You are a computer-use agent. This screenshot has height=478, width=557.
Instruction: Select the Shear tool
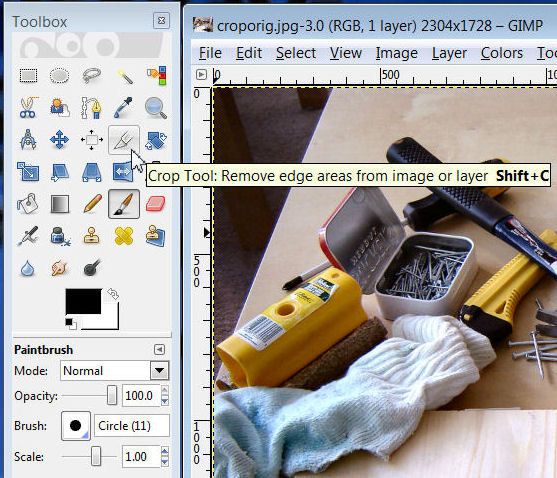click(59, 172)
